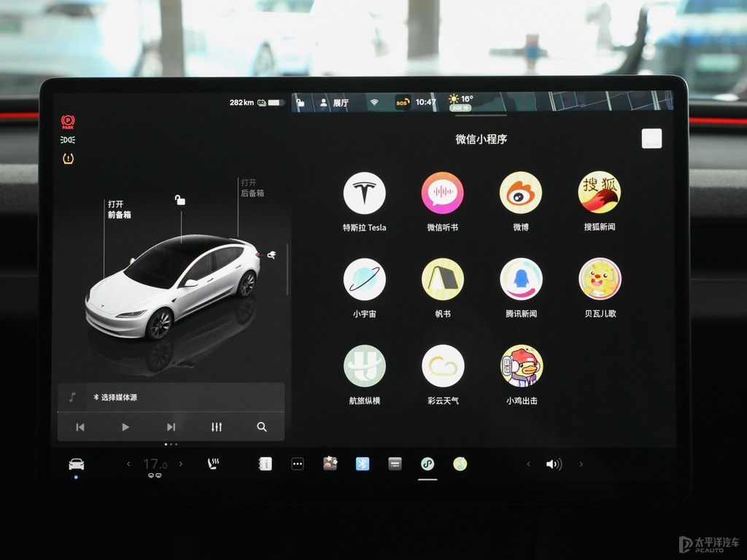Open the 航旅纵横 app
The width and height of the screenshot is (747, 560).
coord(365,366)
